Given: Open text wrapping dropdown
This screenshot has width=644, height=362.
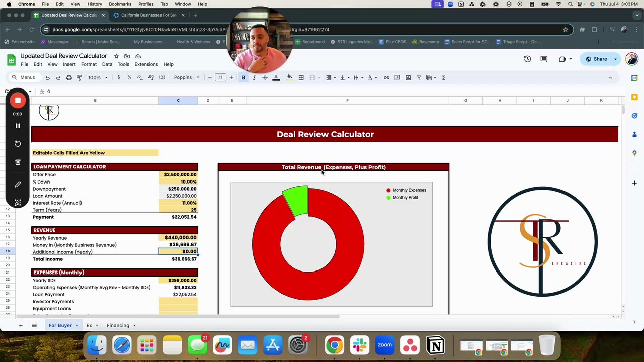Looking at the screenshot, I should tap(358, 77).
